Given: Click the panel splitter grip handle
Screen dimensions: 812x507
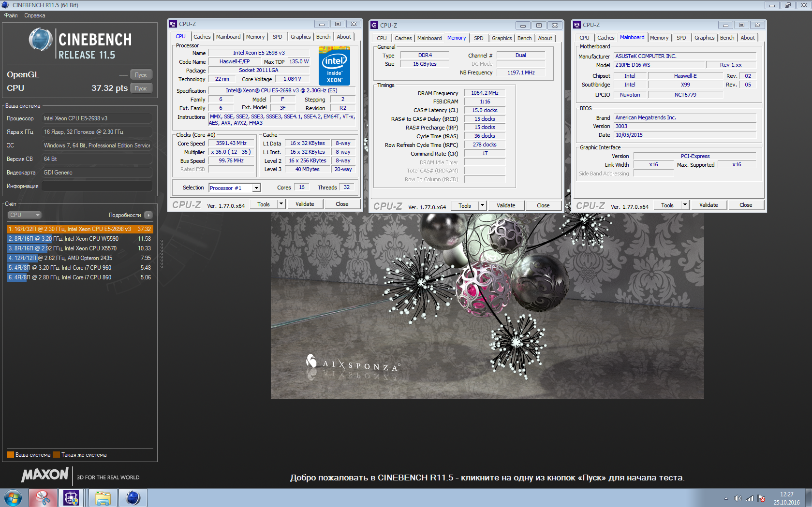Looking at the screenshot, I should pos(162,254).
